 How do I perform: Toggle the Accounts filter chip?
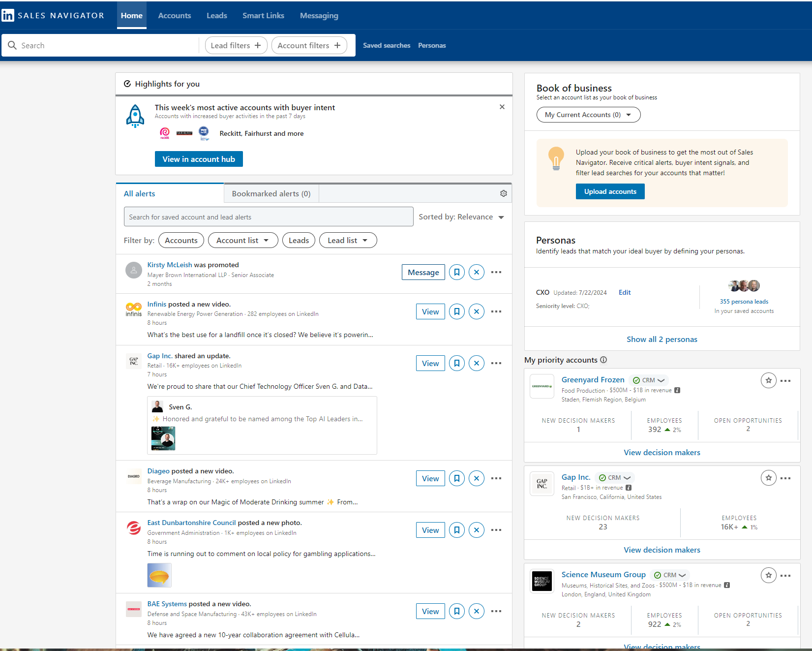181,240
